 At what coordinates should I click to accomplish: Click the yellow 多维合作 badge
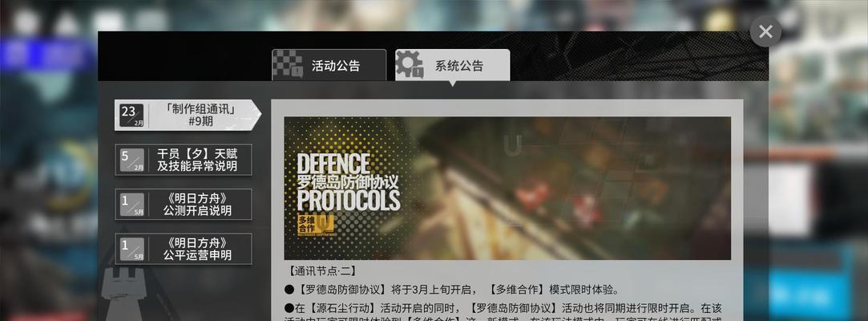[316, 222]
